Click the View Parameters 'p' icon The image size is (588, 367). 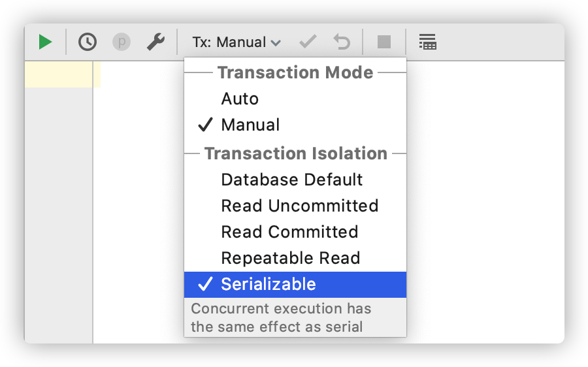(x=122, y=42)
